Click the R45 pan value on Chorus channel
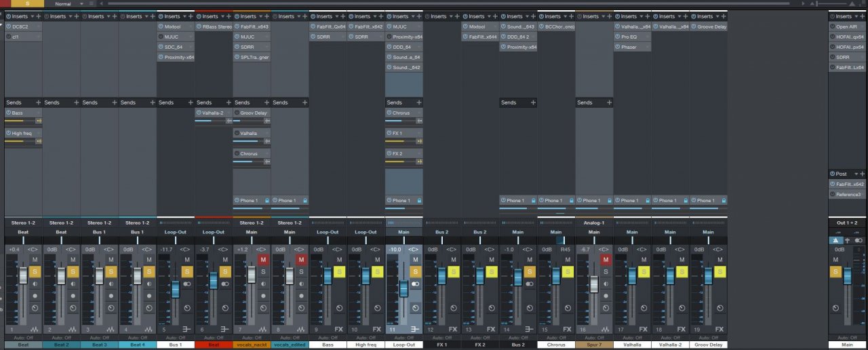Screen dimensions: 868x350 tap(565, 250)
